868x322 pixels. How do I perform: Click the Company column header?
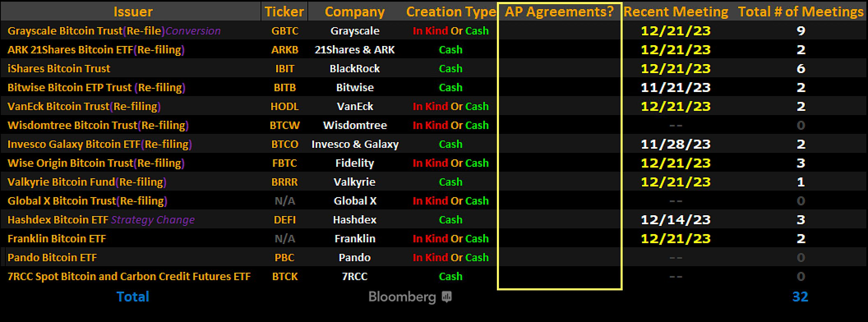(x=355, y=11)
